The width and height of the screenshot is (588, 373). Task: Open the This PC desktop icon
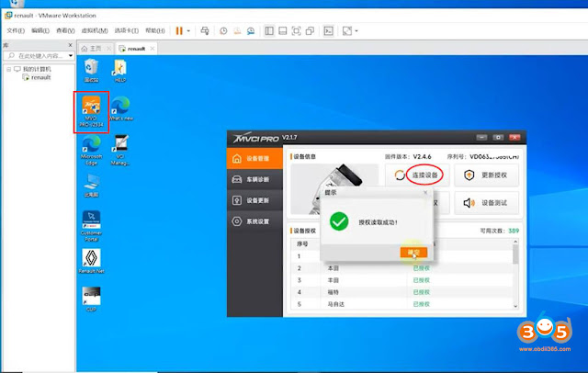pos(91,186)
